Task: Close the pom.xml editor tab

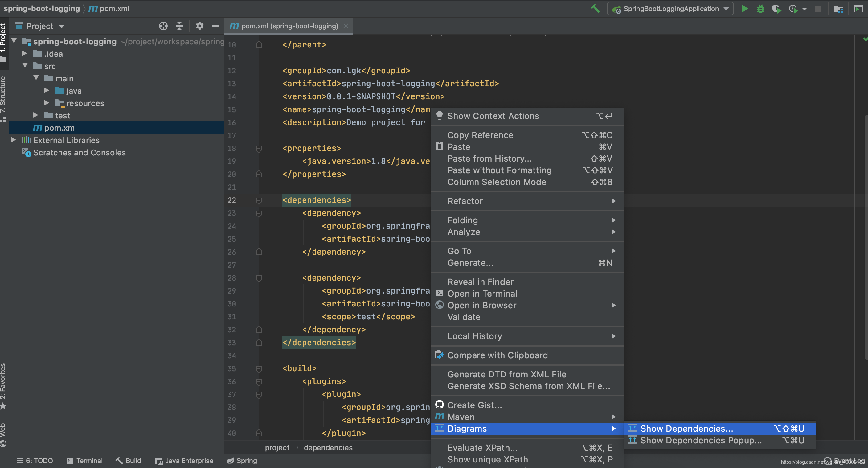Action: (x=346, y=26)
